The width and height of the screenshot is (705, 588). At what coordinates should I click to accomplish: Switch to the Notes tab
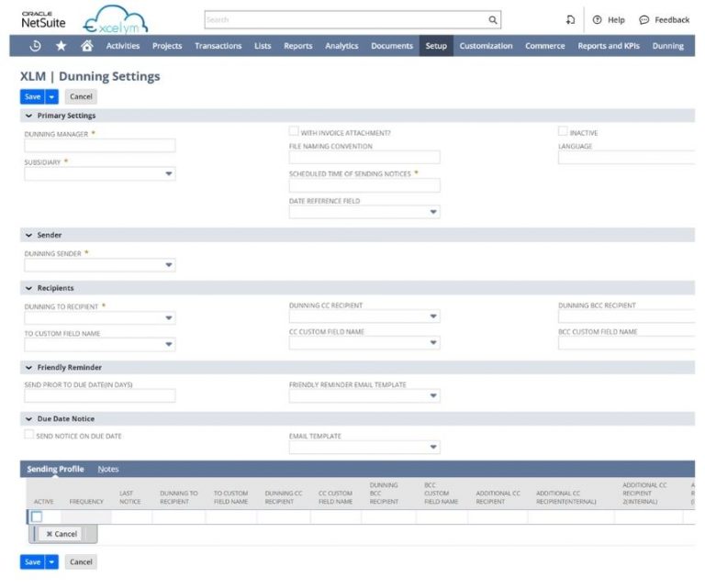point(108,469)
